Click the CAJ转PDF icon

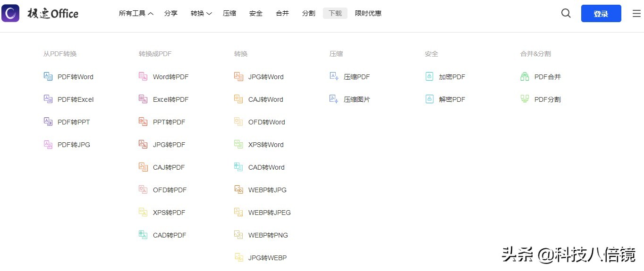(143, 167)
